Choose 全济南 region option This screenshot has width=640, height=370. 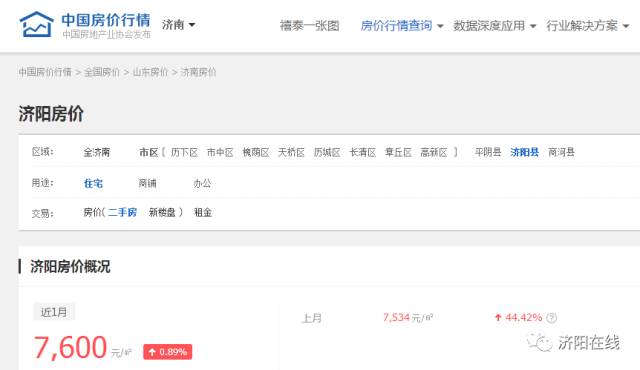(97, 153)
